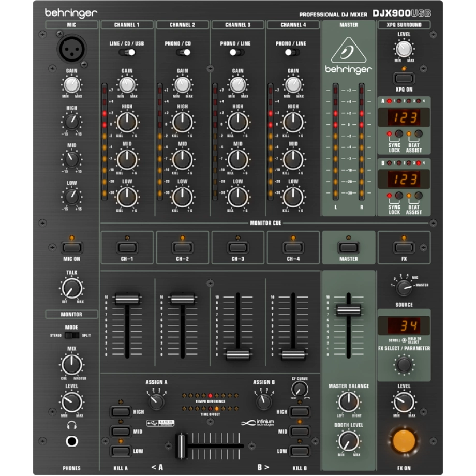Image resolution: width=476 pixels, height=476 pixels.
Task: Click the Channel 1 MID EQ knob
Action: coord(127,159)
